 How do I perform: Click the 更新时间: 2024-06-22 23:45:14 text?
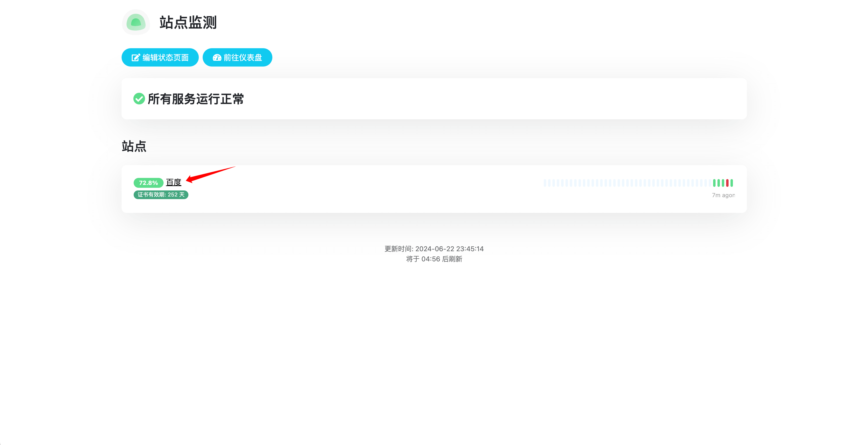pyautogui.click(x=434, y=249)
